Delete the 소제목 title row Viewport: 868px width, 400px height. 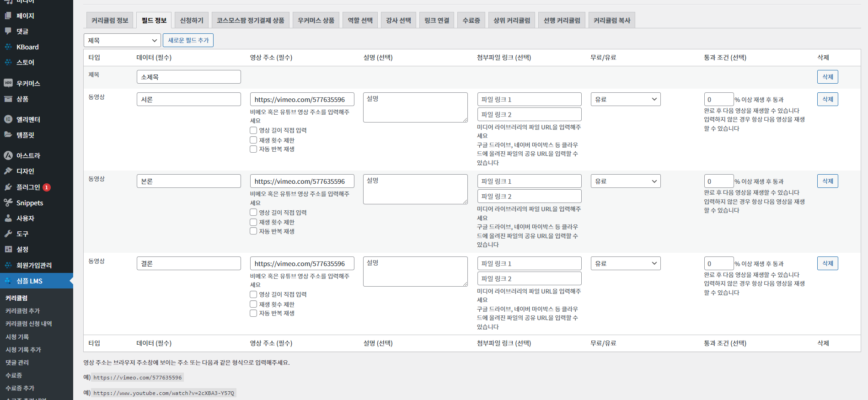point(828,77)
